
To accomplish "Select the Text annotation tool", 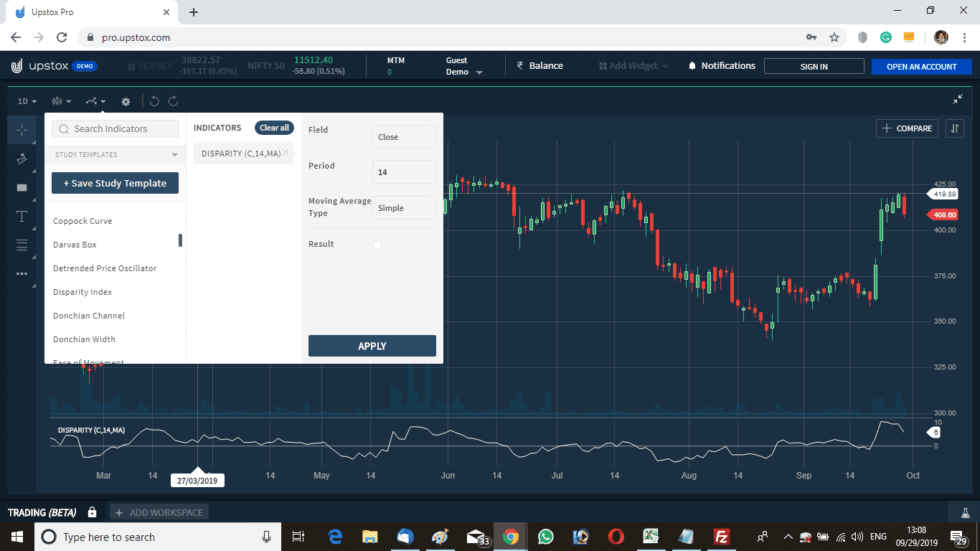I will click(x=22, y=216).
